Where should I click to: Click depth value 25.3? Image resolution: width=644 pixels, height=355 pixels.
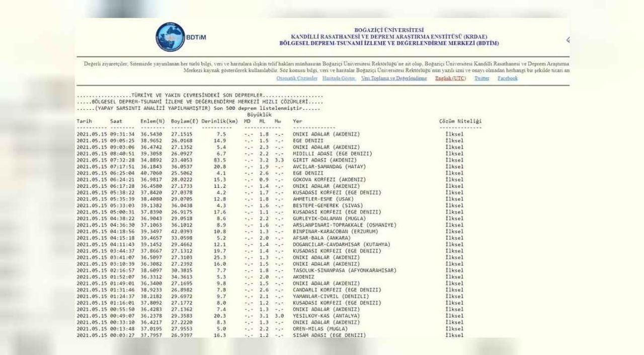pyautogui.click(x=220, y=257)
